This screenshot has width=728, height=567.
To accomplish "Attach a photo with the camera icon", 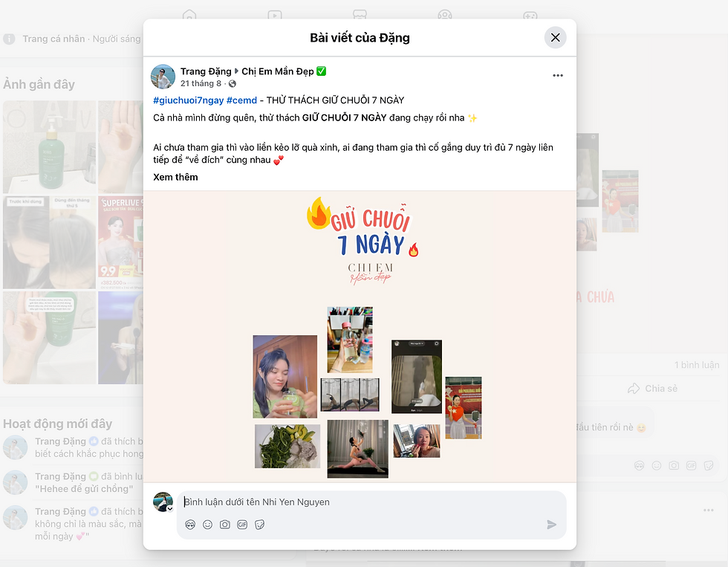I will point(224,525).
